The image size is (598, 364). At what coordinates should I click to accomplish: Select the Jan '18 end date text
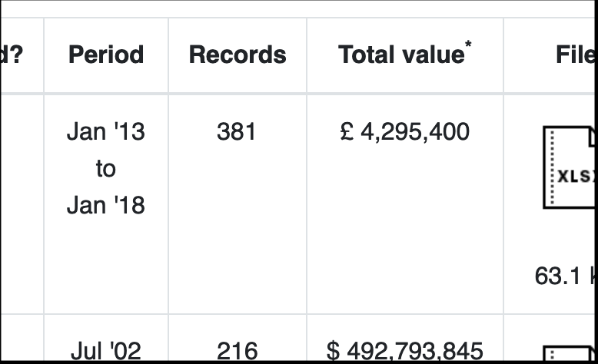106,205
